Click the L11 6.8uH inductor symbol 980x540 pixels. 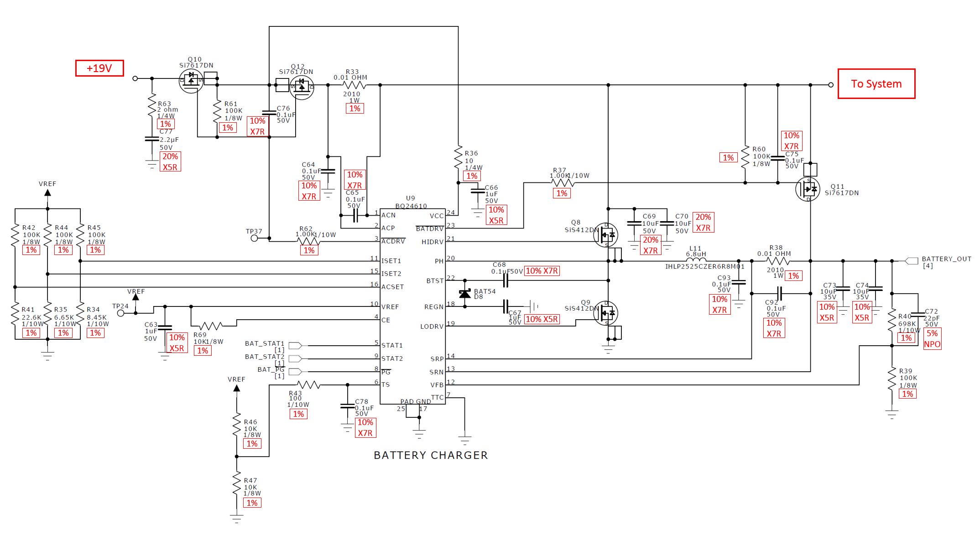click(x=696, y=260)
